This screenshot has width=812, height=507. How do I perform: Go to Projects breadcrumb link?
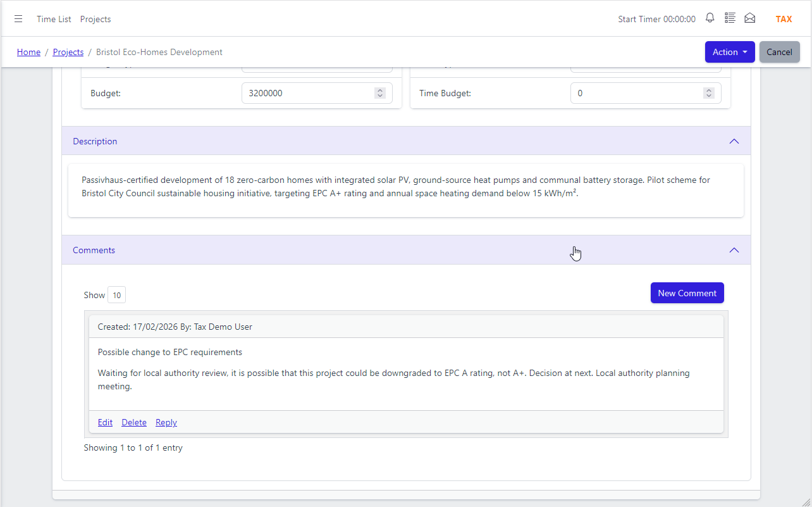(68, 52)
